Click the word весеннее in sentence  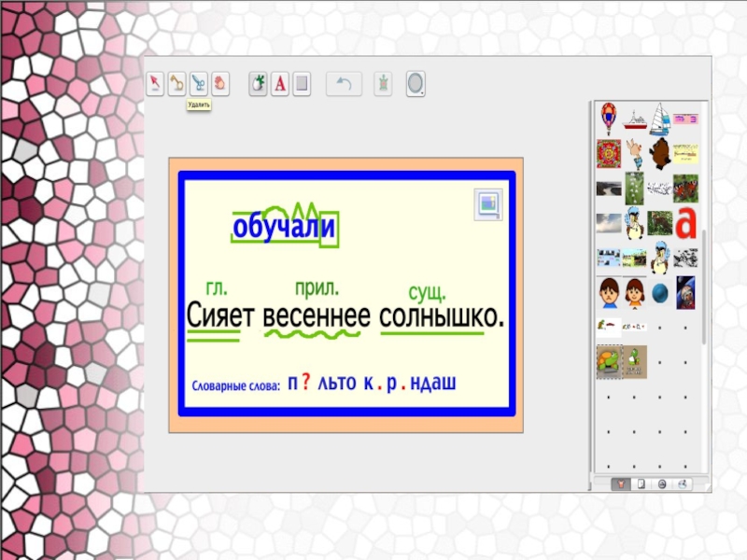[x=317, y=316]
